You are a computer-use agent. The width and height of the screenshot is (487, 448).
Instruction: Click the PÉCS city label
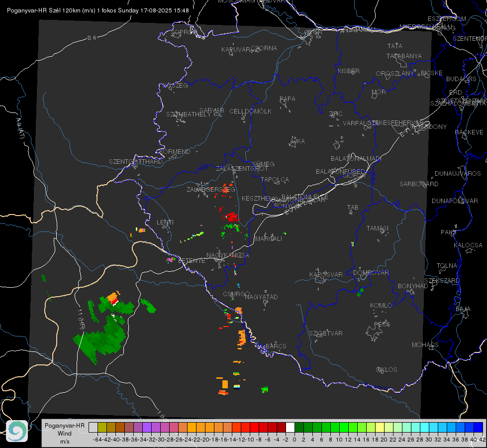pos(382,324)
